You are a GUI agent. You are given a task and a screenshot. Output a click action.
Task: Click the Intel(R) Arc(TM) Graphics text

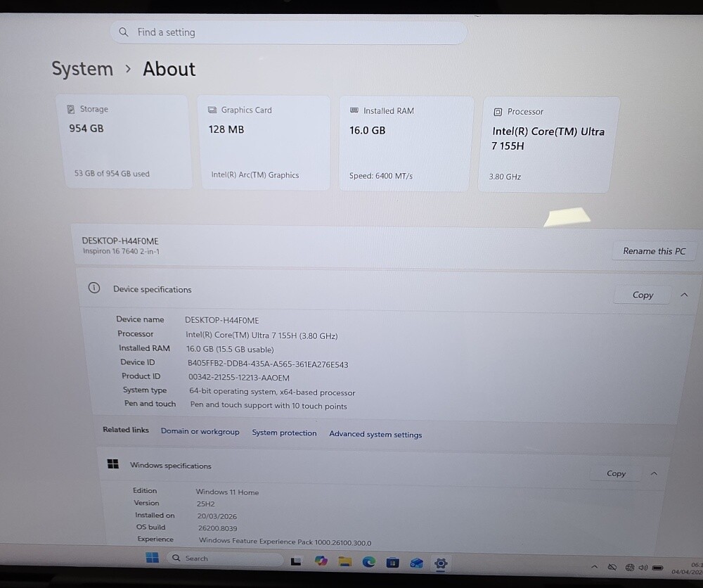(255, 175)
